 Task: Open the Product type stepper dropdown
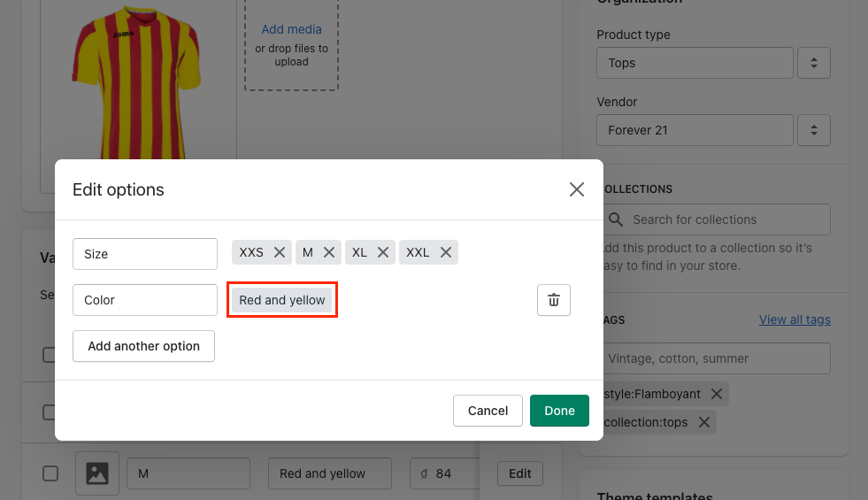(x=814, y=63)
